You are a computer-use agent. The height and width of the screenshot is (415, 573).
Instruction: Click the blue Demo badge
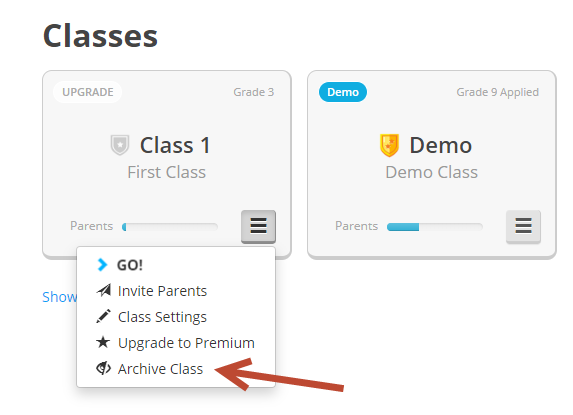pos(343,92)
